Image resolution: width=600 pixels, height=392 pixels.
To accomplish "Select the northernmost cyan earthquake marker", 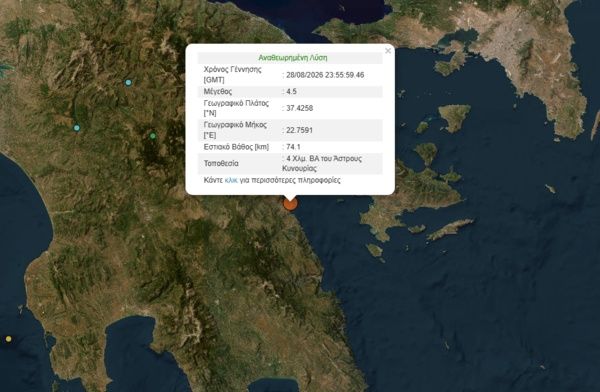I will point(128,82).
